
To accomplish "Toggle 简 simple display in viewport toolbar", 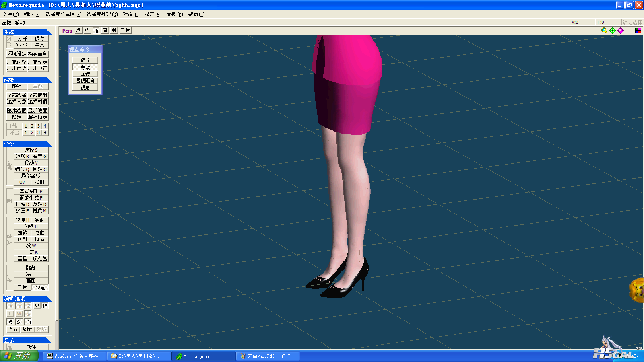I will pyautogui.click(x=105, y=30).
